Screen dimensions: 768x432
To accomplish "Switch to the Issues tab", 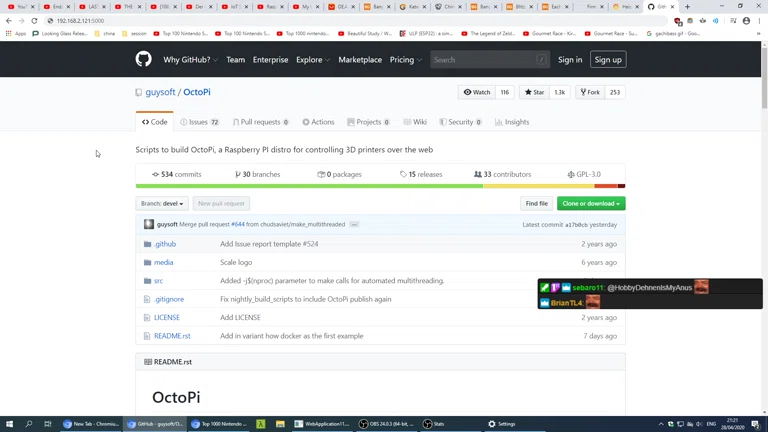I will pyautogui.click(x=199, y=122).
